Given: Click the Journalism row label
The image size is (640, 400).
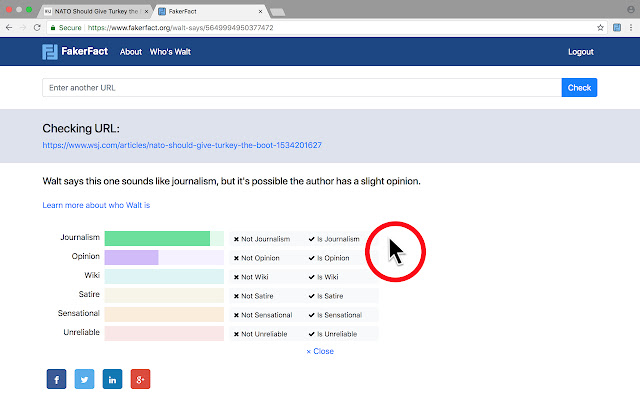Looking at the screenshot, I should 80,237.
